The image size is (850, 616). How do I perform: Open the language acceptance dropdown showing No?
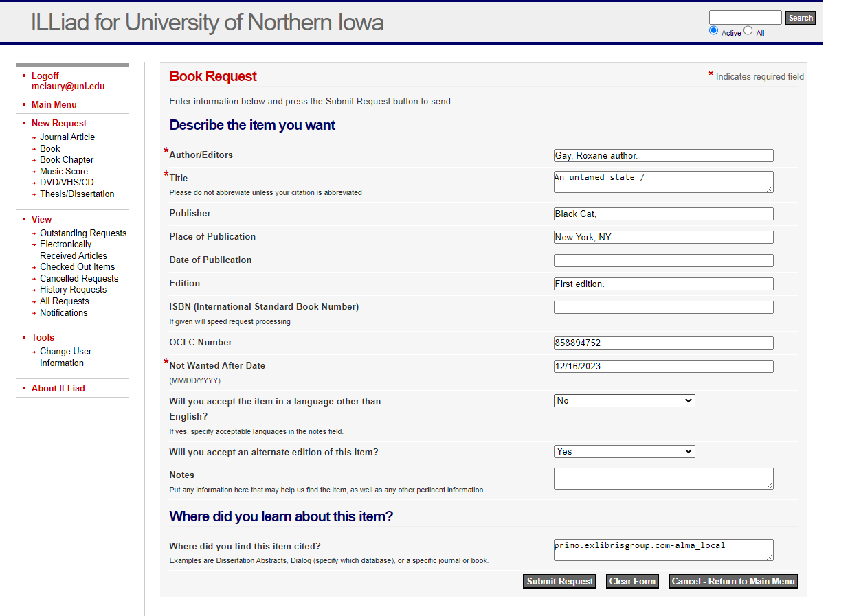pos(624,400)
